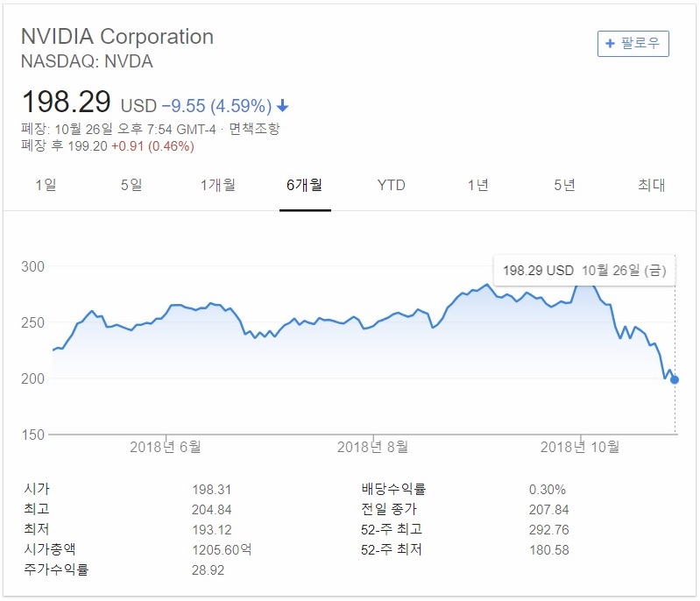
Task: Open the 최대 maximum range tab
Action: 651,185
